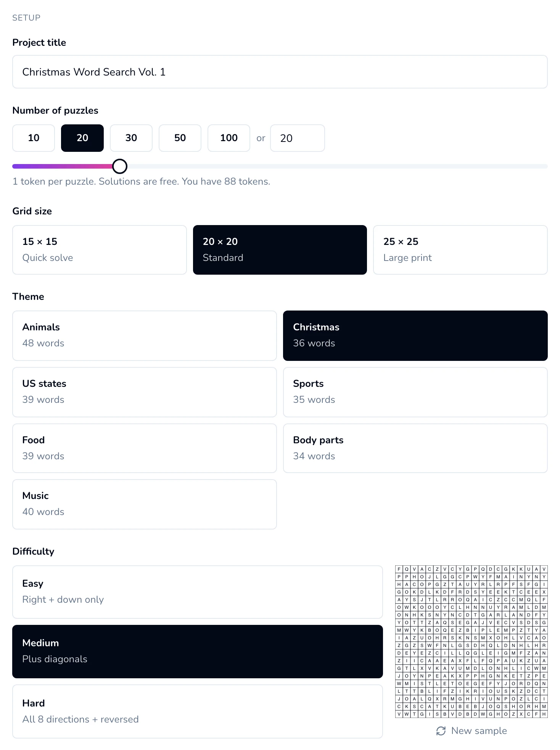Focus the Project title text field

pos(280,72)
